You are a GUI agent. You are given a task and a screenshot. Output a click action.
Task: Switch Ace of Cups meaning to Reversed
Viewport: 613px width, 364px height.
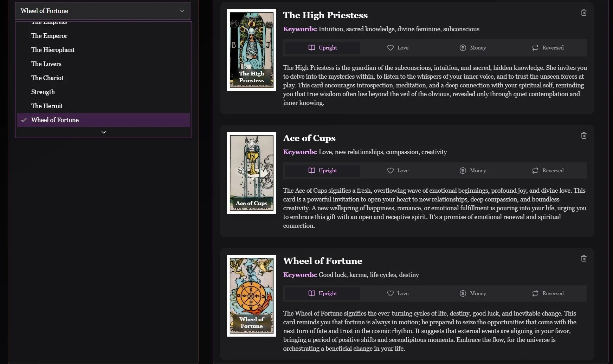point(548,171)
